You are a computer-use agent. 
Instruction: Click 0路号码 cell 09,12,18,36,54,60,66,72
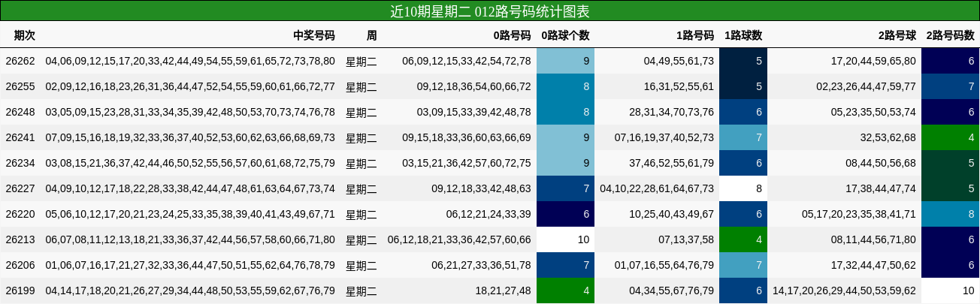474,86
